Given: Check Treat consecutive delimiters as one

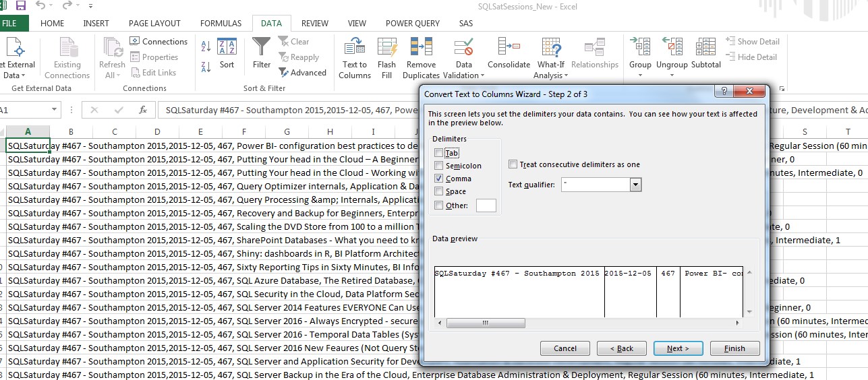Looking at the screenshot, I should coord(513,164).
